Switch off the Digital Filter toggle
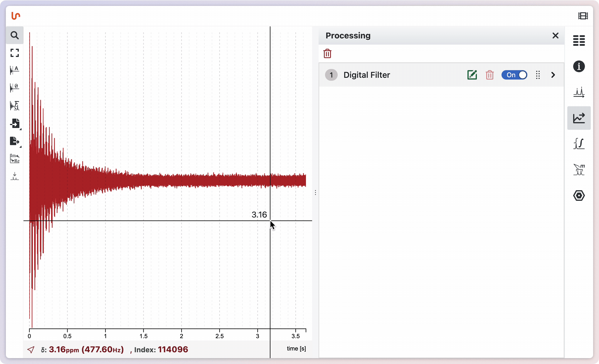 pyautogui.click(x=514, y=75)
